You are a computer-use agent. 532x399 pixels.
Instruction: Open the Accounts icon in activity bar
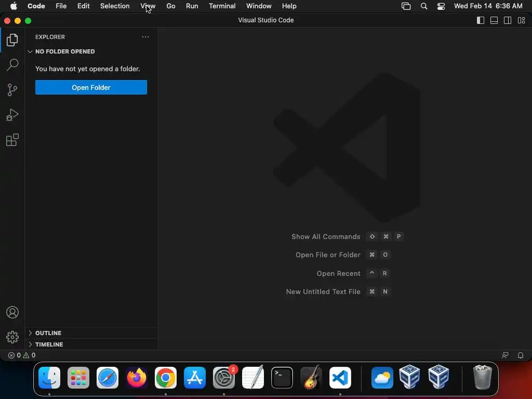pos(12,312)
